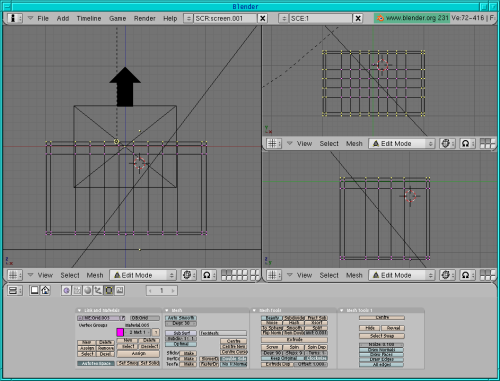Screen dimensions: 500x381
Task: Open draw type selector in bottom-right viewport header
Action: 448,275
